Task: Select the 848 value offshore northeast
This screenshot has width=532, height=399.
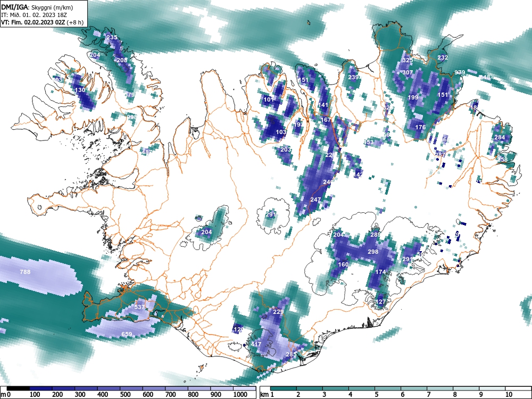Action: (x=485, y=77)
